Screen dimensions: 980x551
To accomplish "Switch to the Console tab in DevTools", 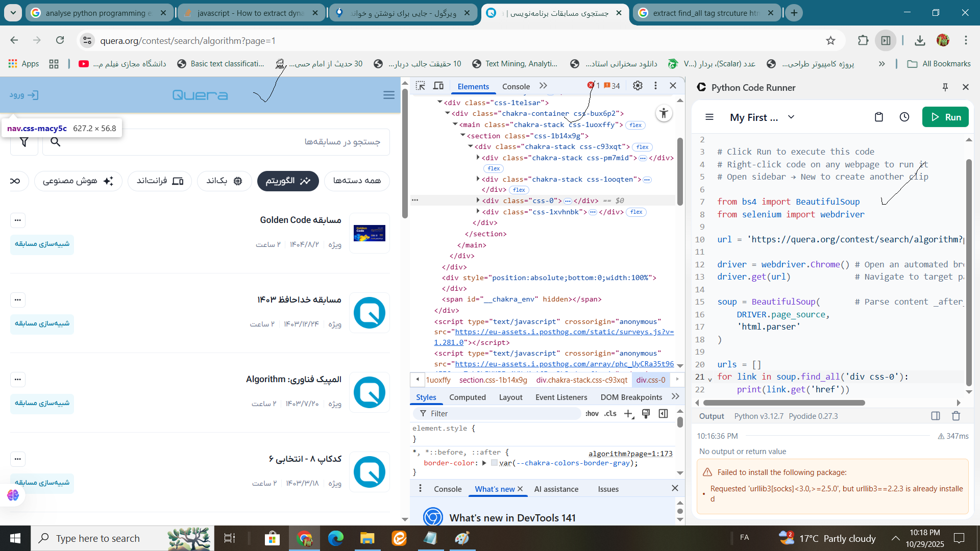I will 516,86.
